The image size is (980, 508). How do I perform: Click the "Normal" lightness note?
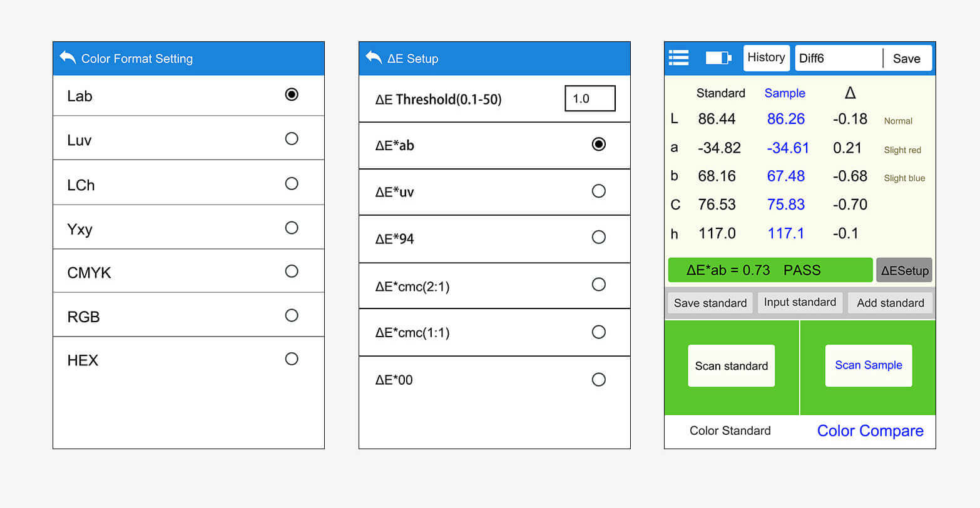(898, 121)
